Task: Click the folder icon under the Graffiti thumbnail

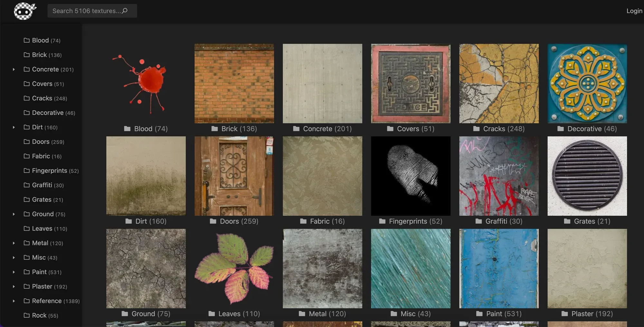Action: (479, 221)
